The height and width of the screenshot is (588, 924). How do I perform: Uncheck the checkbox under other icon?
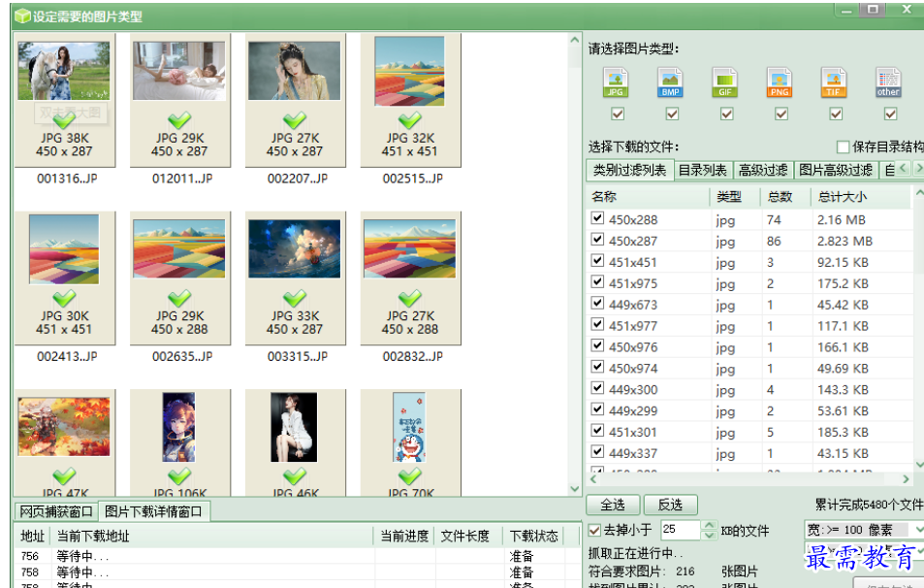tap(891, 114)
